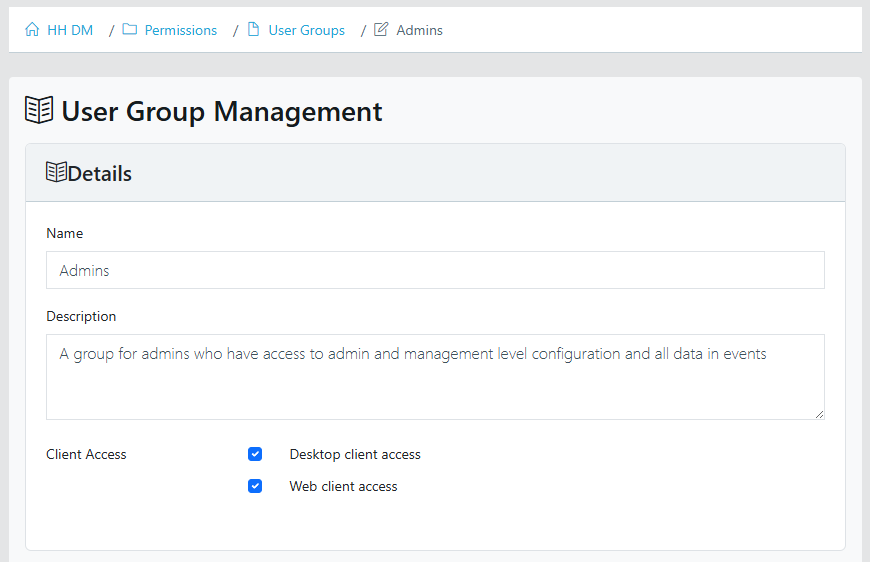Navigate to the User Groups breadcrumb

point(306,30)
